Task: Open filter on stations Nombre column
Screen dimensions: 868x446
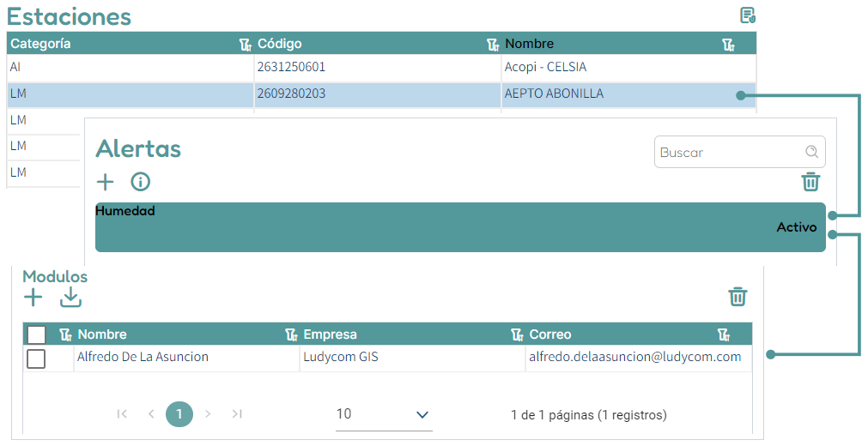Action: pos(728,45)
